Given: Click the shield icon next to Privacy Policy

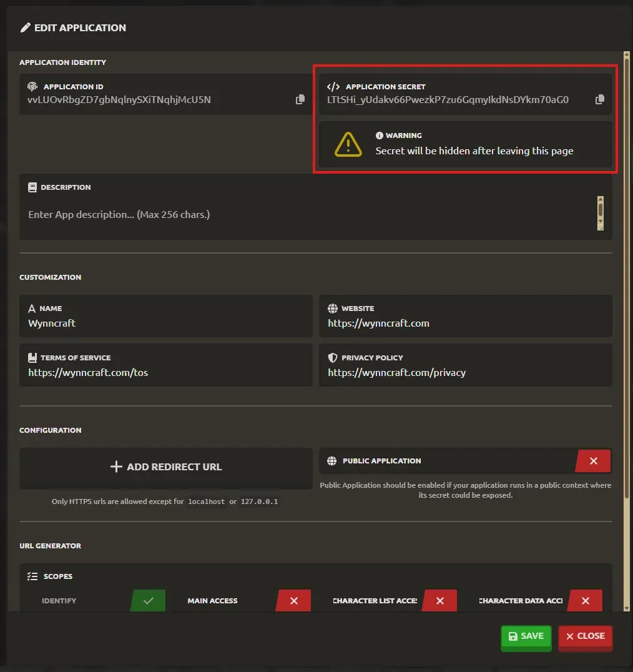Looking at the screenshot, I should (x=332, y=358).
